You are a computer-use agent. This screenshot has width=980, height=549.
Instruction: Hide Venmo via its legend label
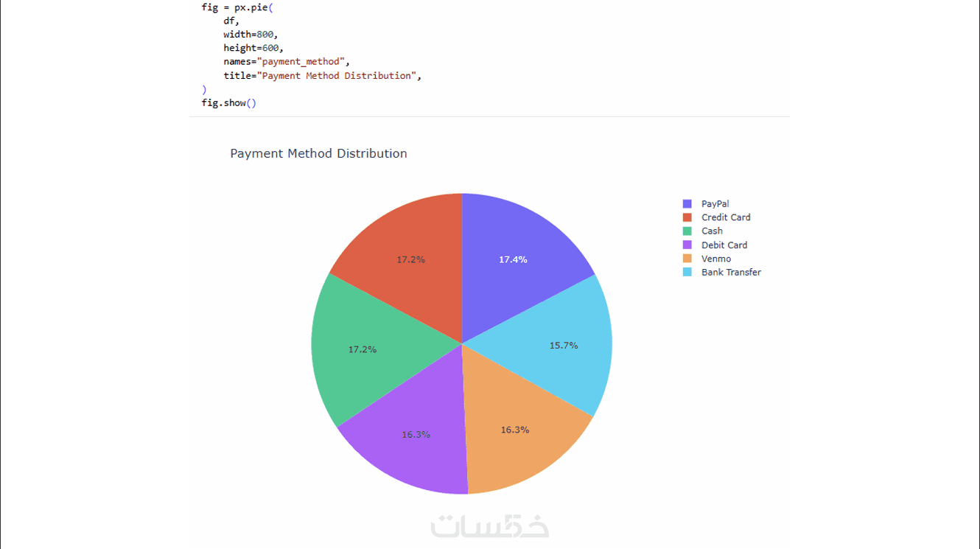715,259
